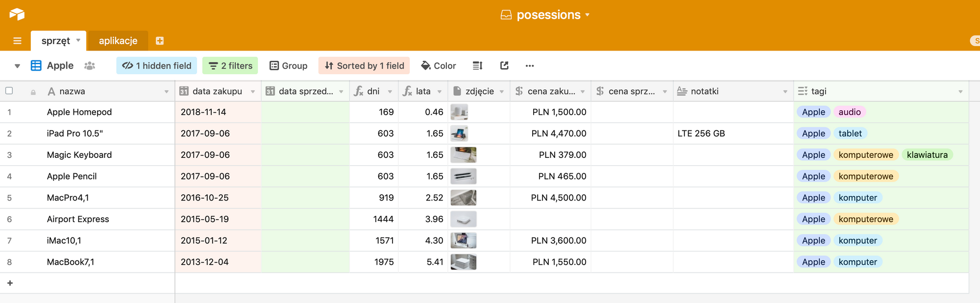980x303 pixels.
Task: Add a new table with plus icon
Action: point(160,41)
